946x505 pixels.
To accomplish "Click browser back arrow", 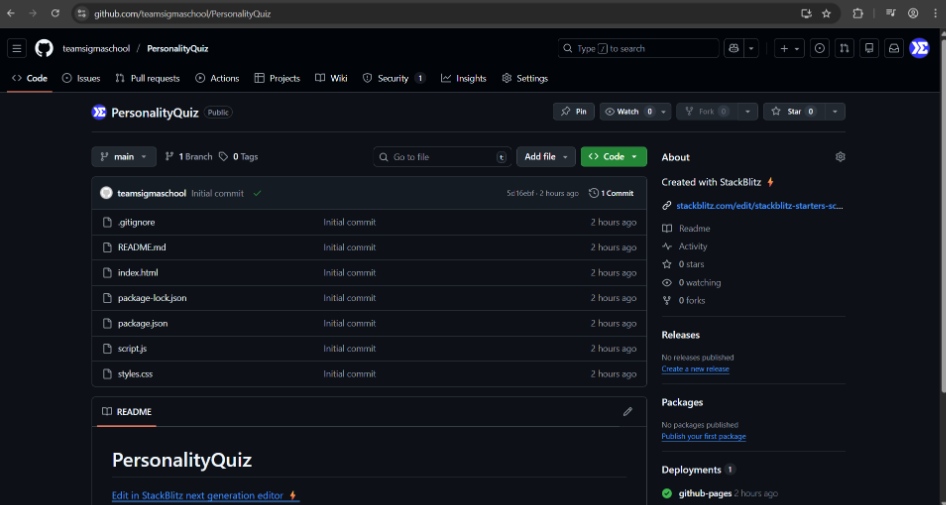I will tap(11, 13).
